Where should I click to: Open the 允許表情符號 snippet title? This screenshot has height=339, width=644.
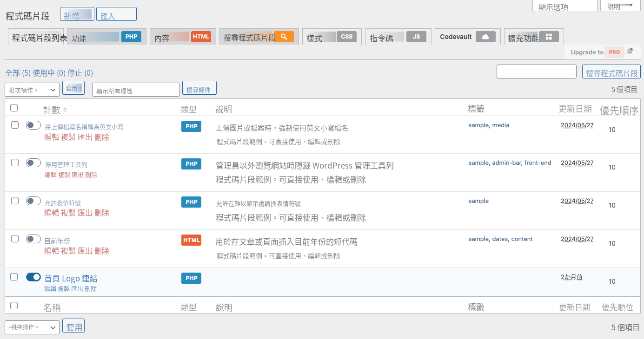tap(63, 203)
